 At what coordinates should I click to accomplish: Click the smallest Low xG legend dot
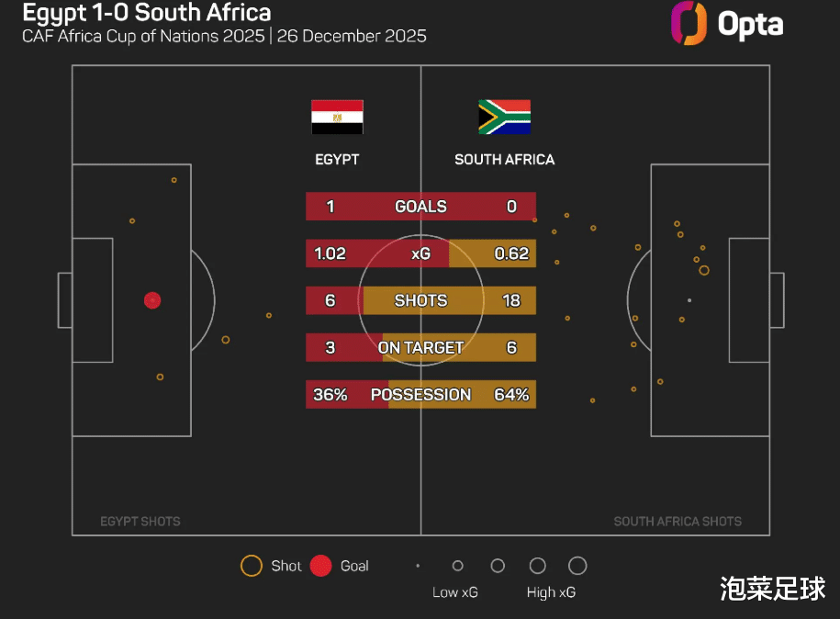418,566
